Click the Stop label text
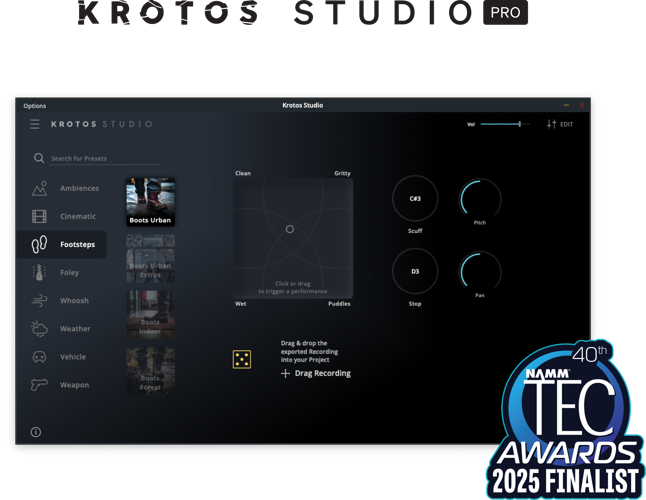The height and width of the screenshot is (500, 646). tap(415, 304)
